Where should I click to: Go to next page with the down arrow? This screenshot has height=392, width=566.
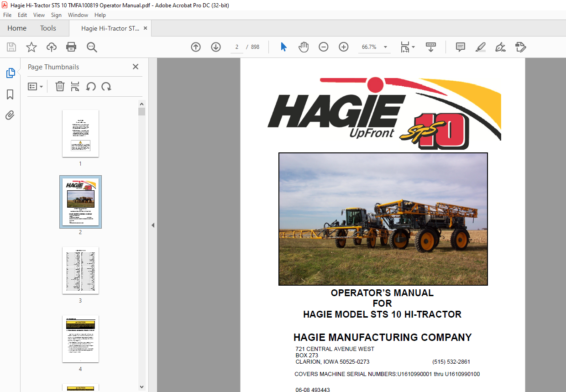(x=216, y=47)
